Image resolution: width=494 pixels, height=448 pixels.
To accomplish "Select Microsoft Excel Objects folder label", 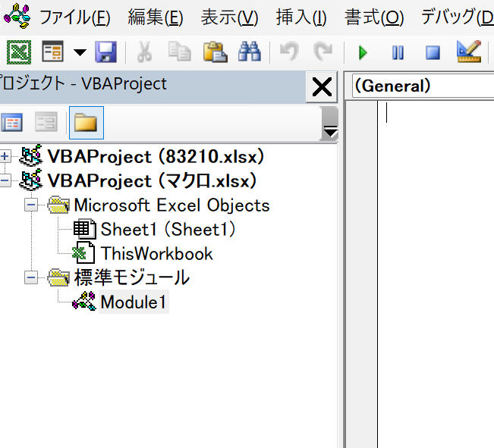I will tap(172, 205).
